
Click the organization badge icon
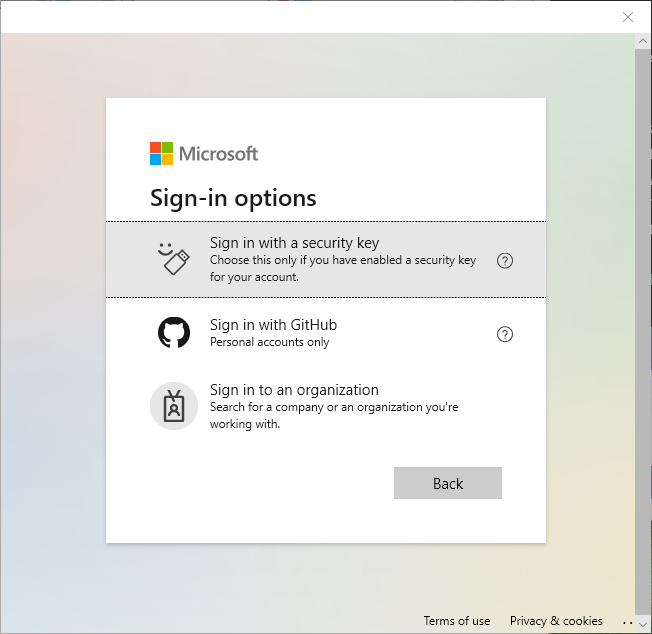tap(174, 406)
